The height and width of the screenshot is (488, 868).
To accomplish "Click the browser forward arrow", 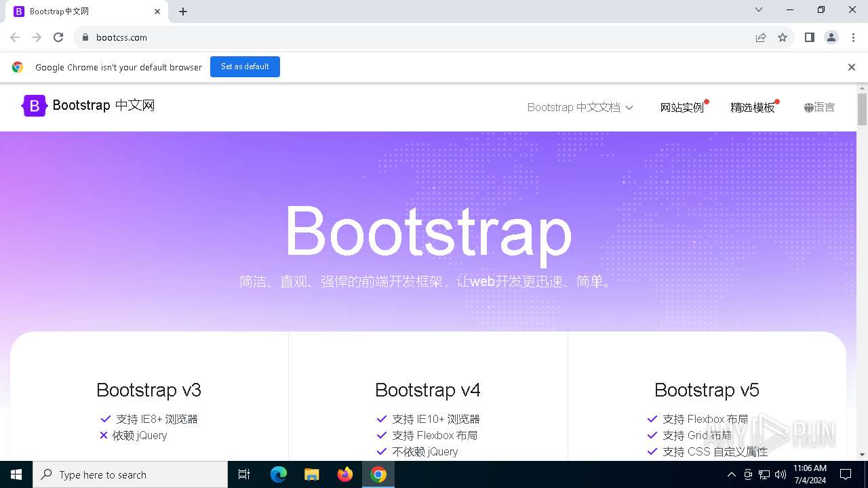I will pos(37,37).
